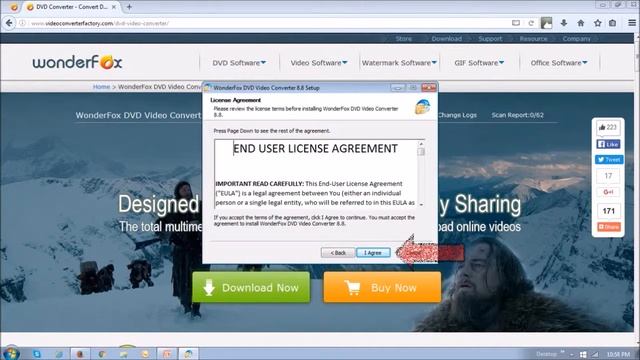Open Skype from the taskbar
The height and width of the screenshot is (360, 640).
coord(37,354)
